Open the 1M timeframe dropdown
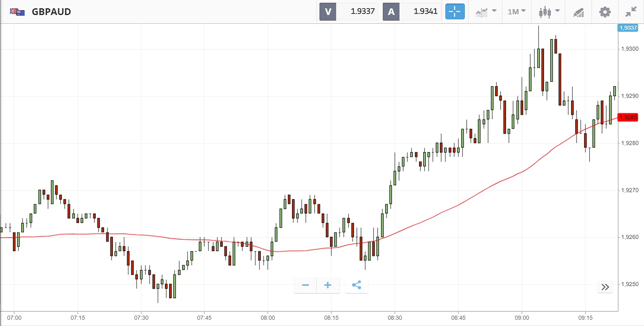The height and width of the screenshot is (326, 644). point(517,12)
